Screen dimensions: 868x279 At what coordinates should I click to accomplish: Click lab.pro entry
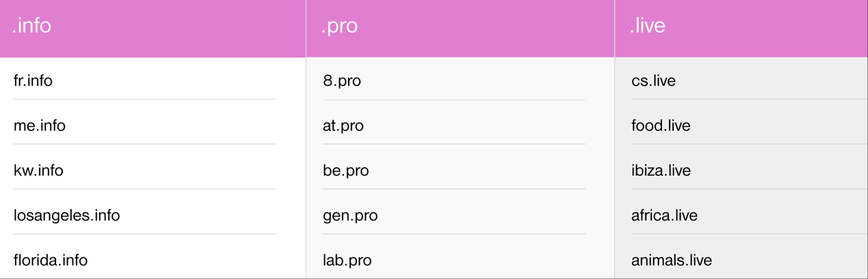347,261
